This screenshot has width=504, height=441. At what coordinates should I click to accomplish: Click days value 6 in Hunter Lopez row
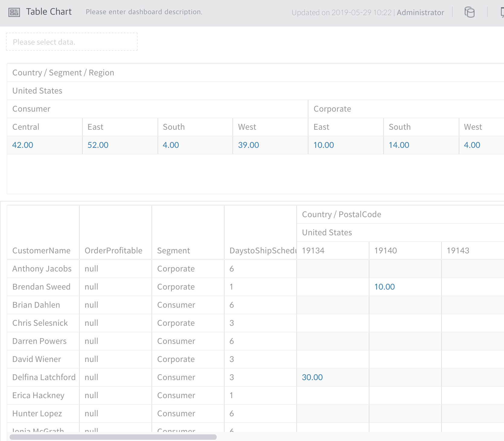(x=232, y=414)
